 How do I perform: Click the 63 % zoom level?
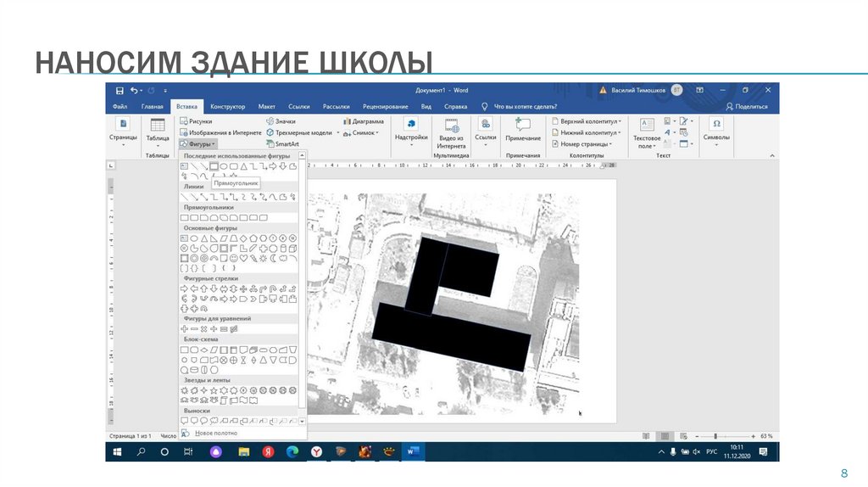click(766, 436)
